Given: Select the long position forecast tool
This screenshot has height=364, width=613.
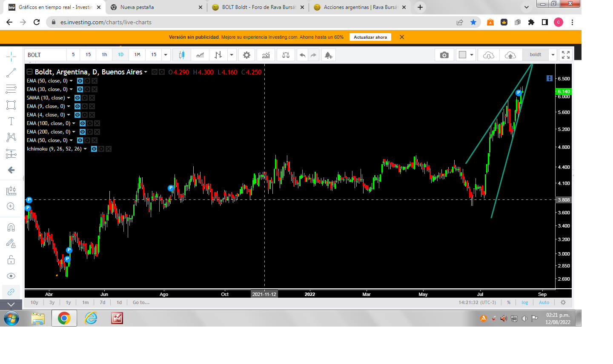Looking at the screenshot, I should point(11,154).
